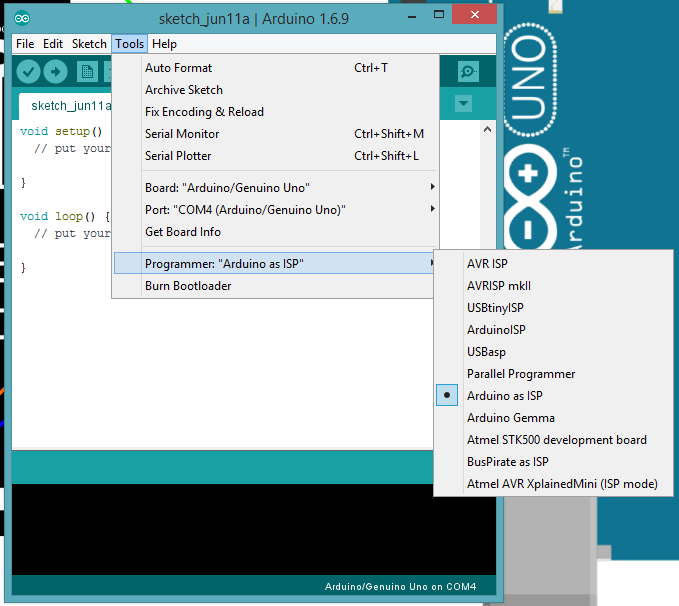679x606 pixels.
Task: Open the Edit menu
Action: tap(53, 44)
